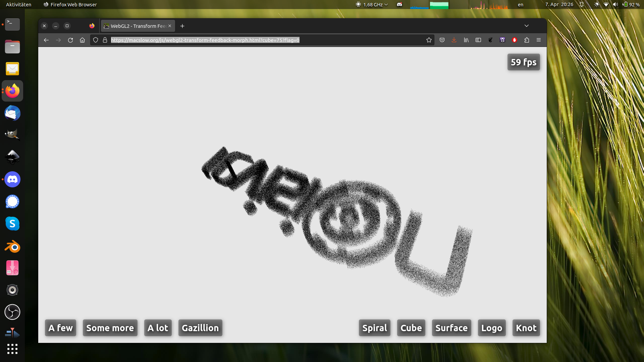Open the Library bookmarks icon

click(x=466, y=40)
